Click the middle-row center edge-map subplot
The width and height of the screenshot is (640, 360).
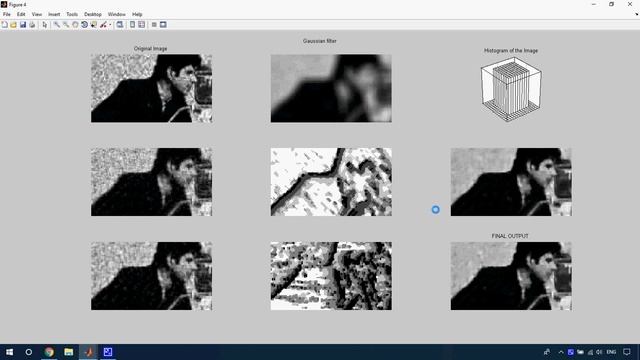331,182
